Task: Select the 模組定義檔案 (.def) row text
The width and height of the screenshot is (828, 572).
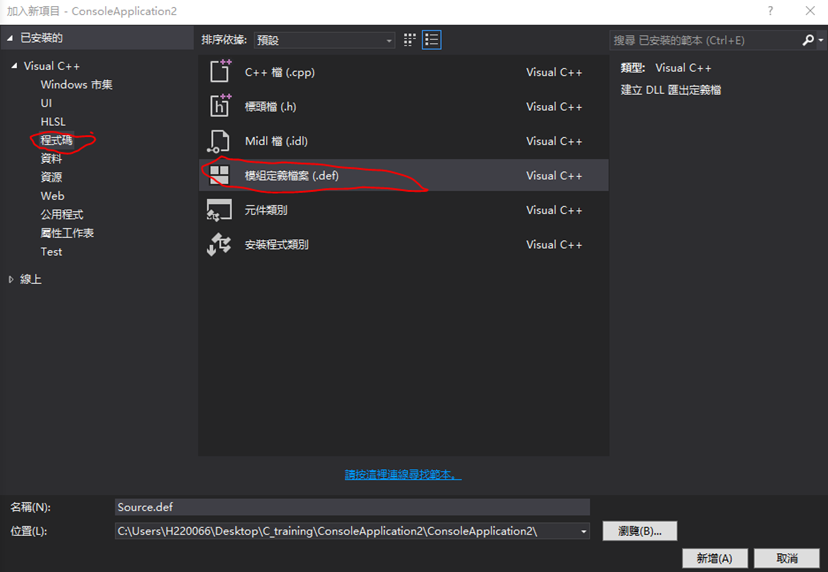Action: 291,175
